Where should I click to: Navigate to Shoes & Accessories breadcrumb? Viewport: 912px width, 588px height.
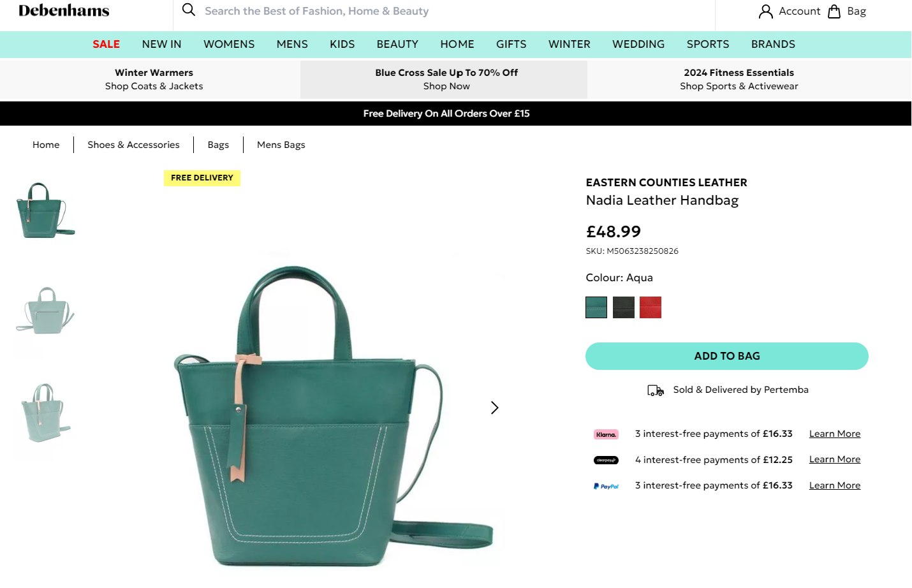133,145
